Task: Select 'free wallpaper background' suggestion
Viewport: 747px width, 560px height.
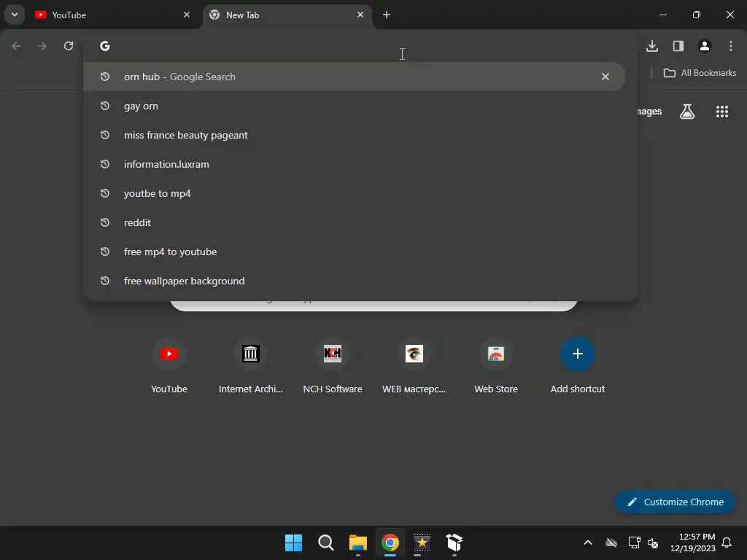Action: click(355, 281)
